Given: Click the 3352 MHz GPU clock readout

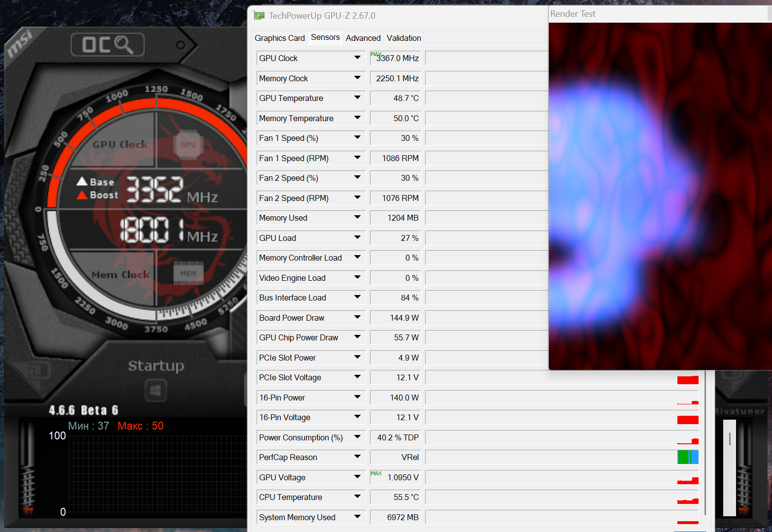Looking at the screenshot, I should coord(172,190).
